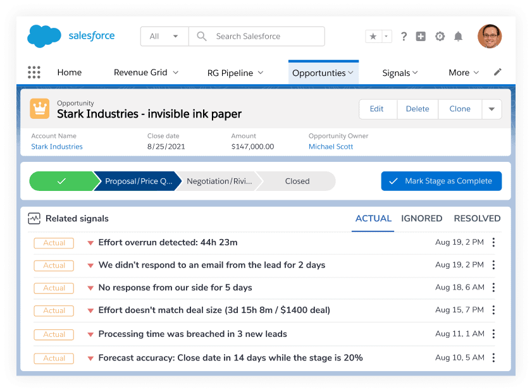Open the Michael Scott owner link
Image resolution: width=532 pixels, height=392 pixels.
tap(331, 147)
